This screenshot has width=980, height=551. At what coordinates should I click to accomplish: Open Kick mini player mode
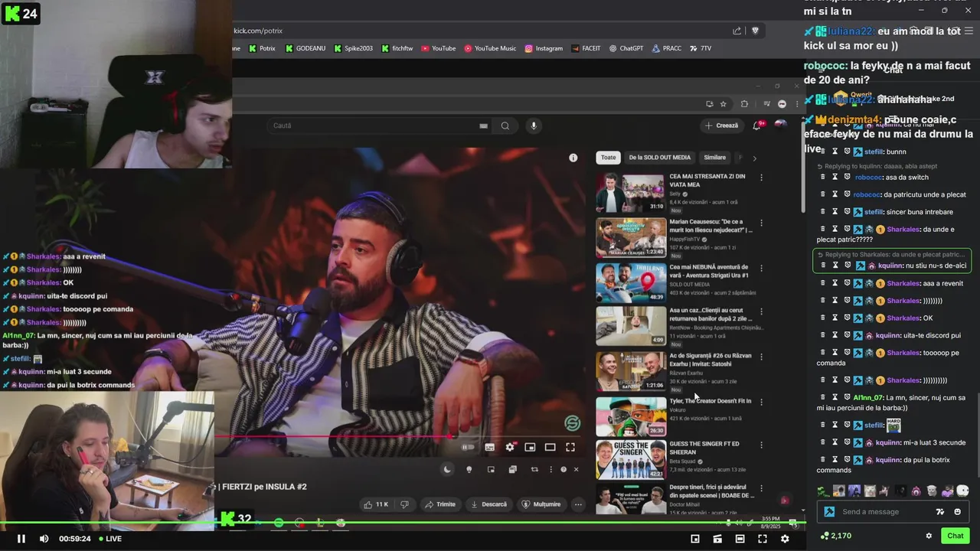695,539
